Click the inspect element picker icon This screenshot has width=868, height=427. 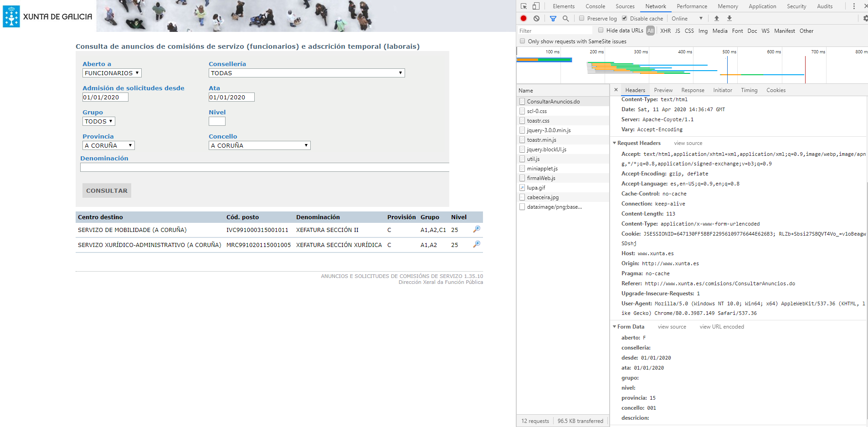(x=524, y=6)
